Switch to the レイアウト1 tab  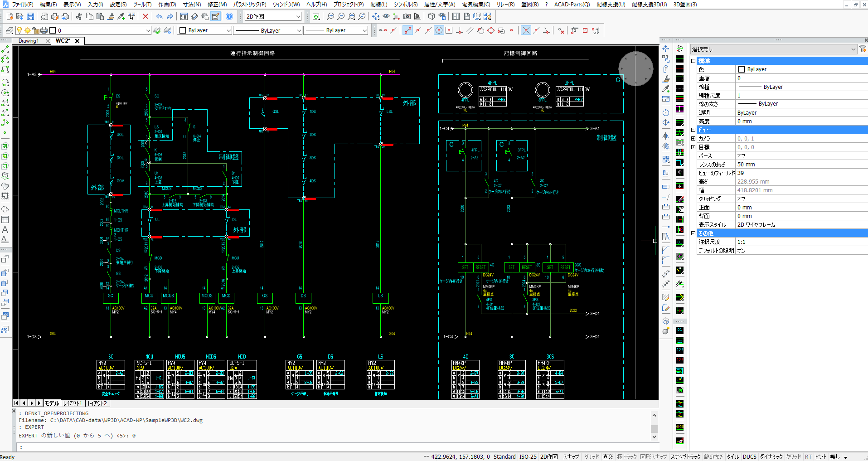[73, 403]
